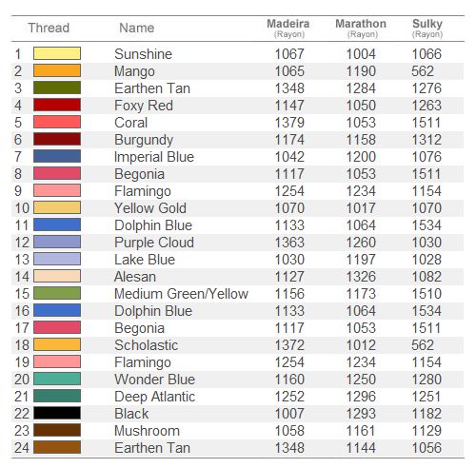Image resolution: width=476 pixels, height=468 pixels.
Task: Click Sulky code 1056 in row 24
Action: (426, 448)
